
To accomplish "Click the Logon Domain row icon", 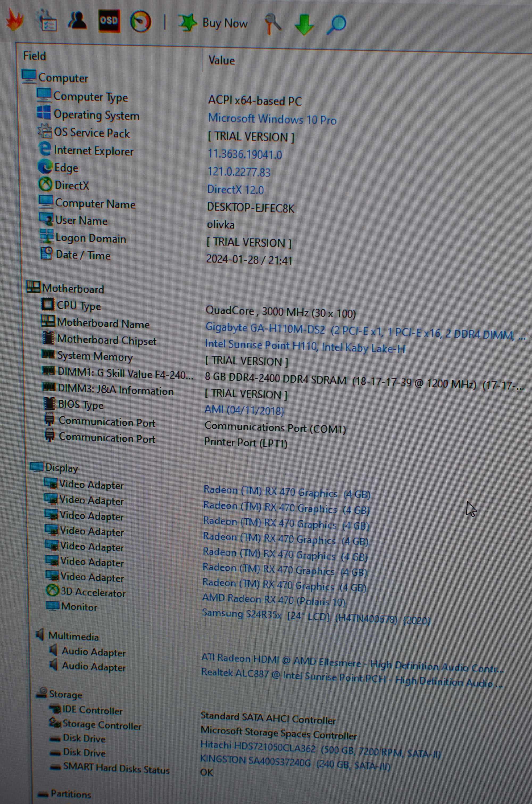I will (47, 236).
